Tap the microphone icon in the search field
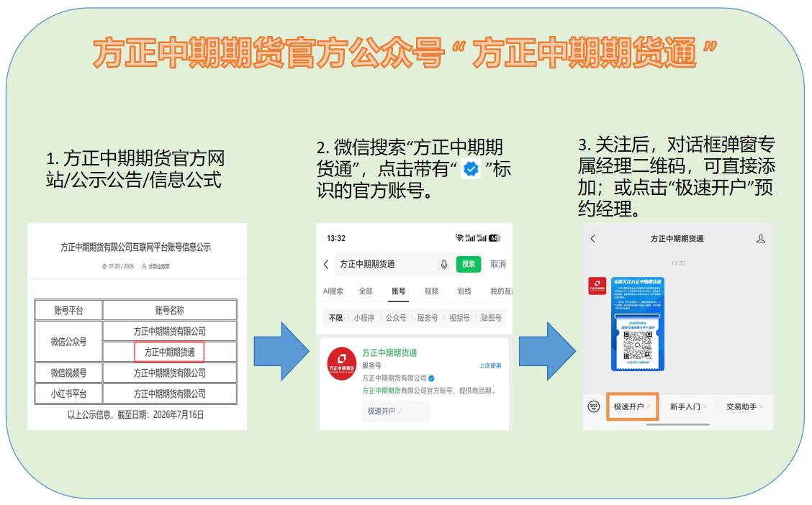 point(444,265)
